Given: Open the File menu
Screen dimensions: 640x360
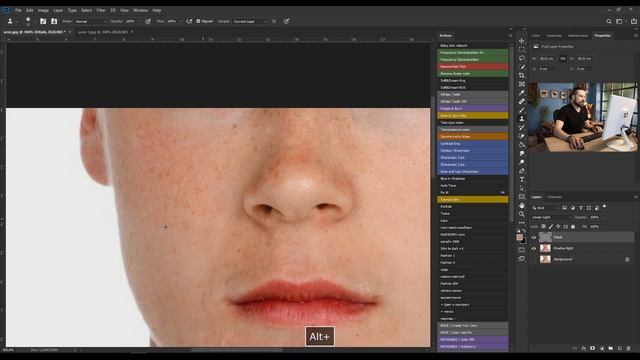Looking at the screenshot, I should click(x=18, y=10).
